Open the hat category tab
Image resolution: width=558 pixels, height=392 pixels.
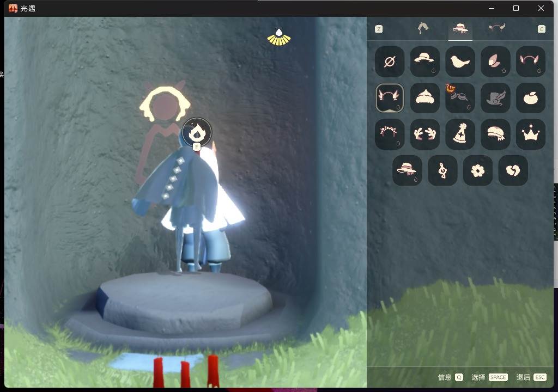[x=460, y=28]
